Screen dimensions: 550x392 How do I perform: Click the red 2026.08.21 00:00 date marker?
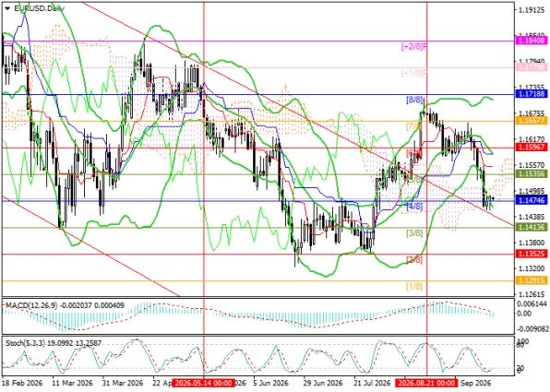425,383
